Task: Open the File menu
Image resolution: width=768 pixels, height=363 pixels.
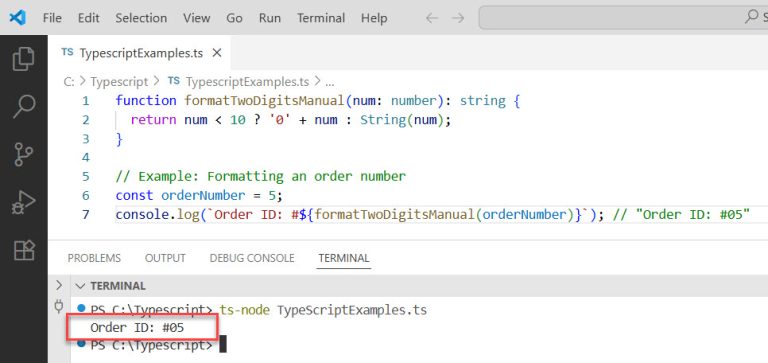Action: click(x=52, y=18)
